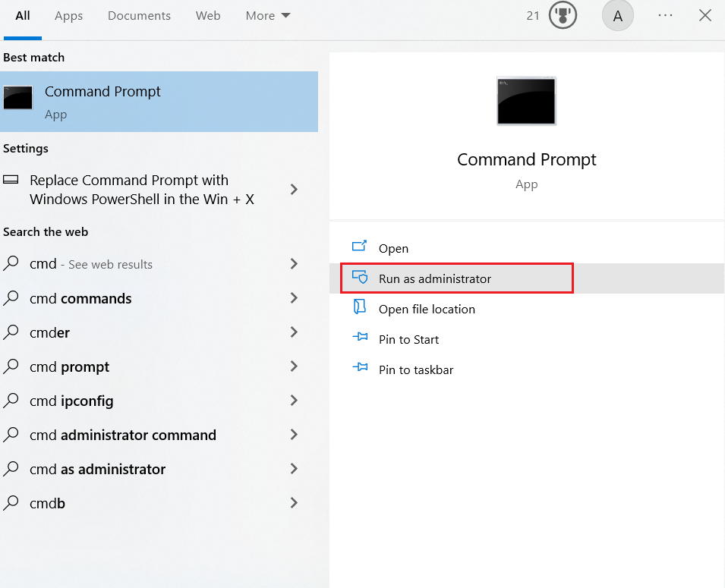Click the Open file location icon
725x588 pixels.
pyautogui.click(x=360, y=309)
